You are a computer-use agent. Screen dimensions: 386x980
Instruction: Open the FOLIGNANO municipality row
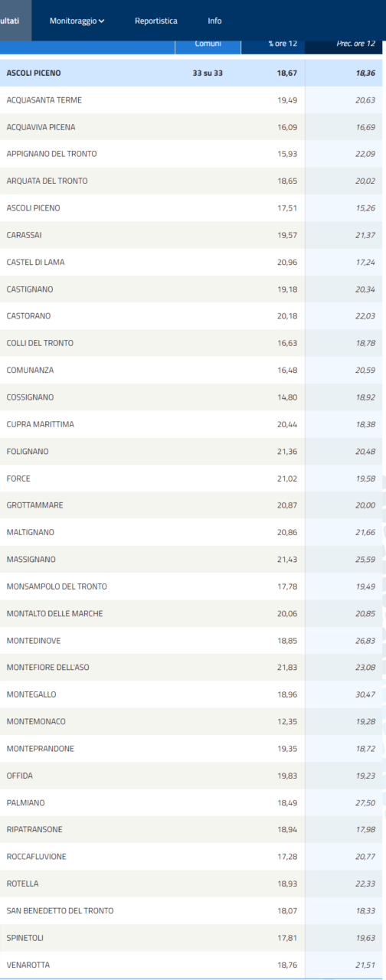[x=193, y=451]
